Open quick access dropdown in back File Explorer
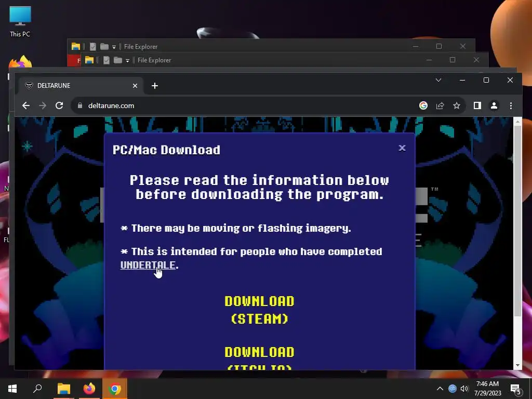Screen dimensions: 532x399 tap(114, 47)
